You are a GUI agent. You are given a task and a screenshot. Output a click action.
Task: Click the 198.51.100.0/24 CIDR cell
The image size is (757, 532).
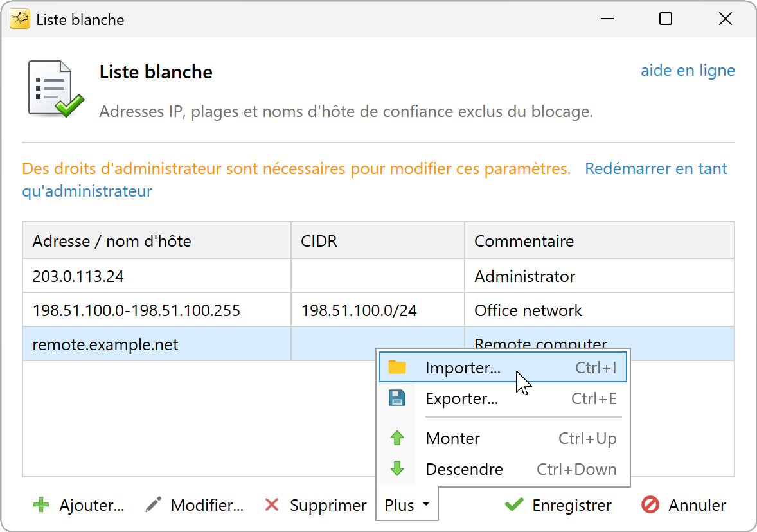tap(378, 310)
